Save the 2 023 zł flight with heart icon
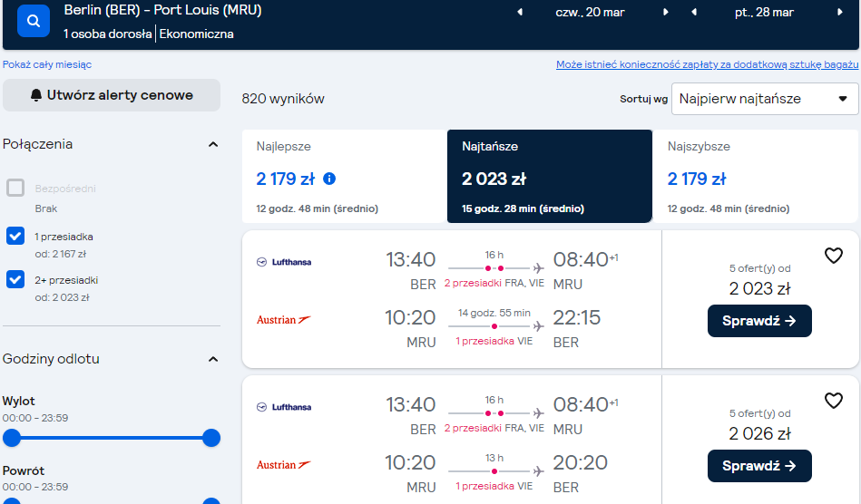 point(834,256)
